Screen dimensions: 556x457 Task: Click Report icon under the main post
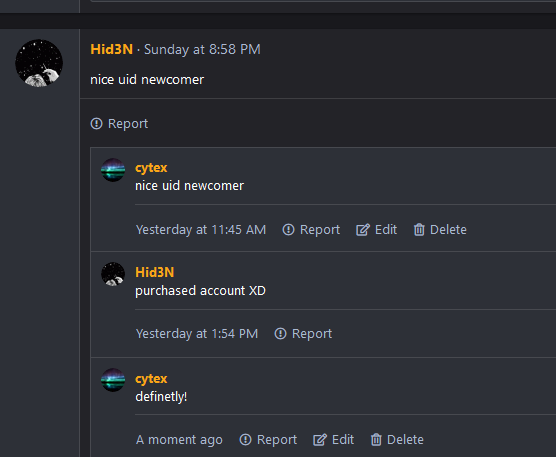tap(96, 124)
